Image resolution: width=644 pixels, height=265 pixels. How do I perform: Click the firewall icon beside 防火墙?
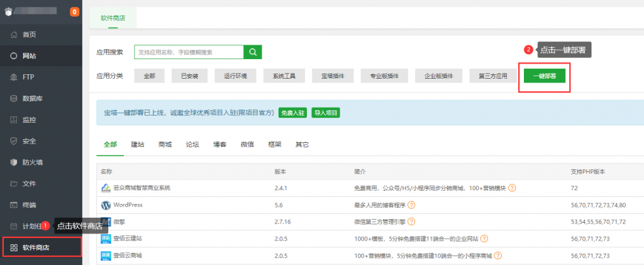[x=14, y=162]
